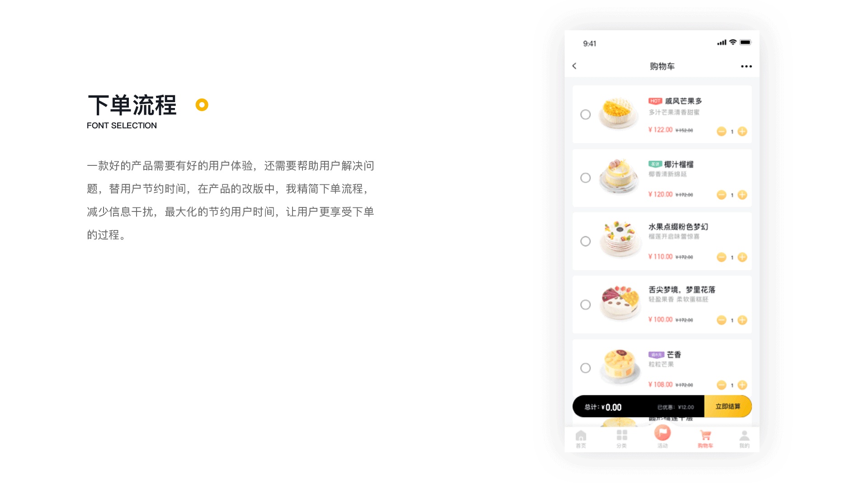This screenshot has height=488, width=868.
Task: Open the 购物车 cart tab
Action: 705,439
